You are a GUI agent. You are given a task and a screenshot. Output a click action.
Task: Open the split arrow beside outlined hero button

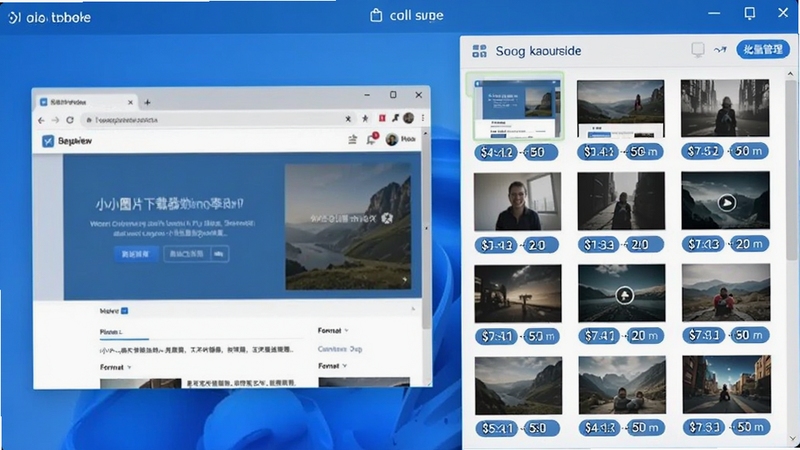[x=219, y=254]
